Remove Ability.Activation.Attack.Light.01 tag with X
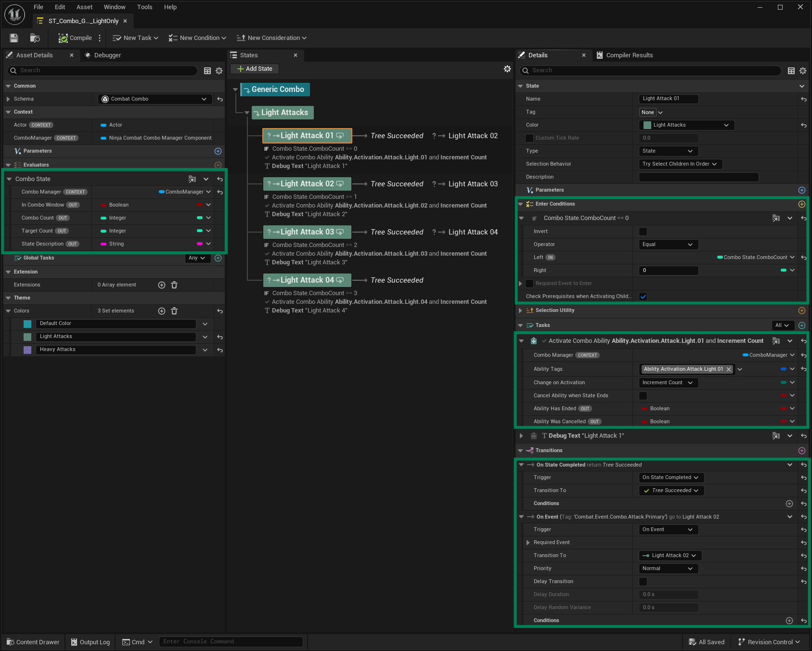812x651 pixels. tap(729, 369)
